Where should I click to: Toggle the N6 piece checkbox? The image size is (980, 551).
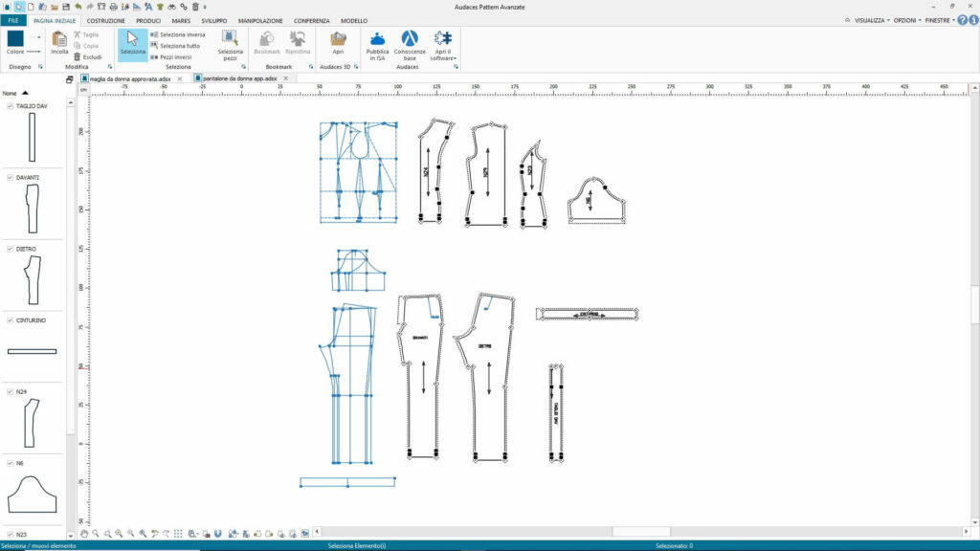[10, 463]
